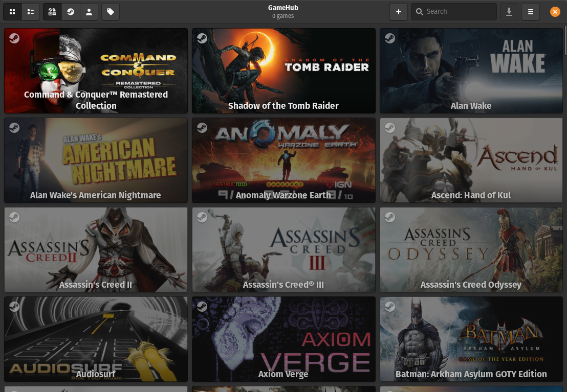
Task: Click the all-sources filter icon in toolbar
Action: click(x=52, y=11)
